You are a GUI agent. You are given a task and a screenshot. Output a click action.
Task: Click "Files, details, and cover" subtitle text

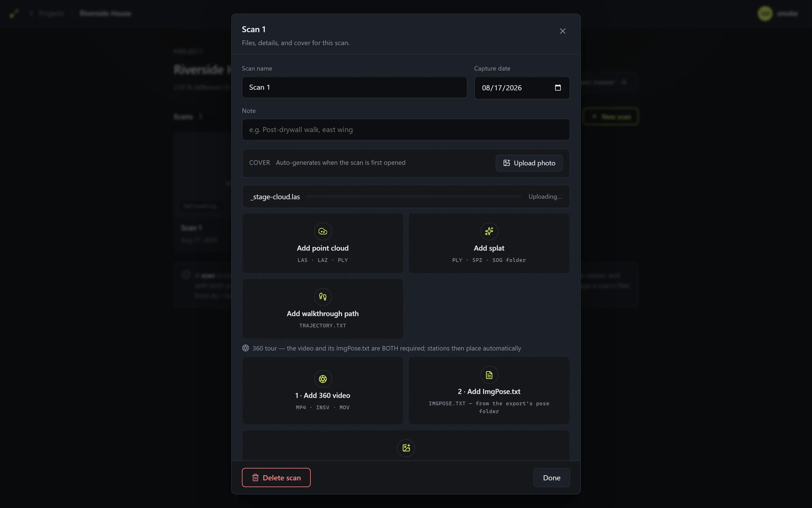coord(295,43)
